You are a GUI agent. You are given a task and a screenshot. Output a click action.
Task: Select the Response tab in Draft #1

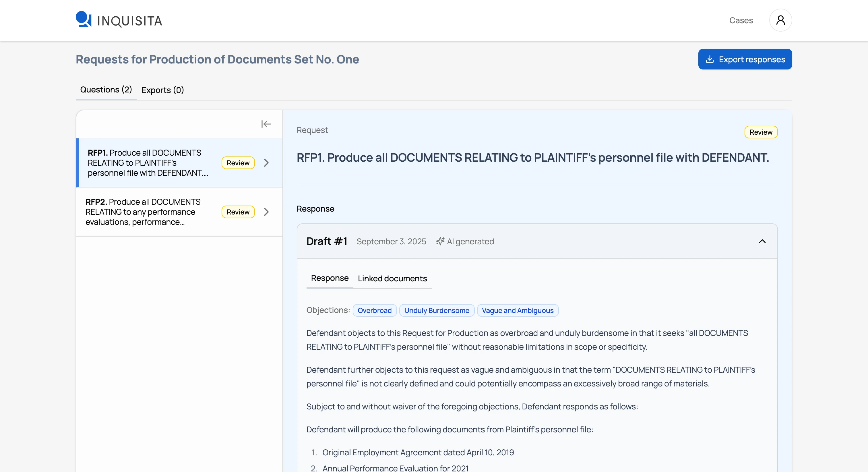coord(329,278)
